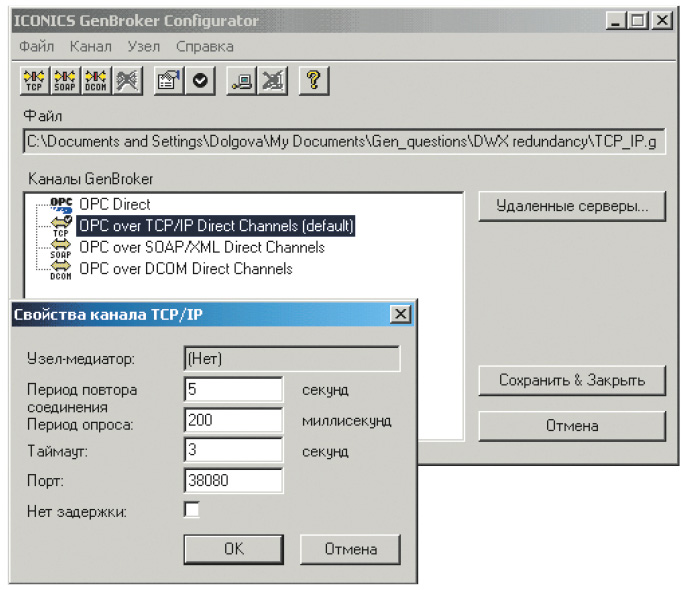Confirm TCP/IP channel properties with OK
684x590 pixels.
coord(234,549)
